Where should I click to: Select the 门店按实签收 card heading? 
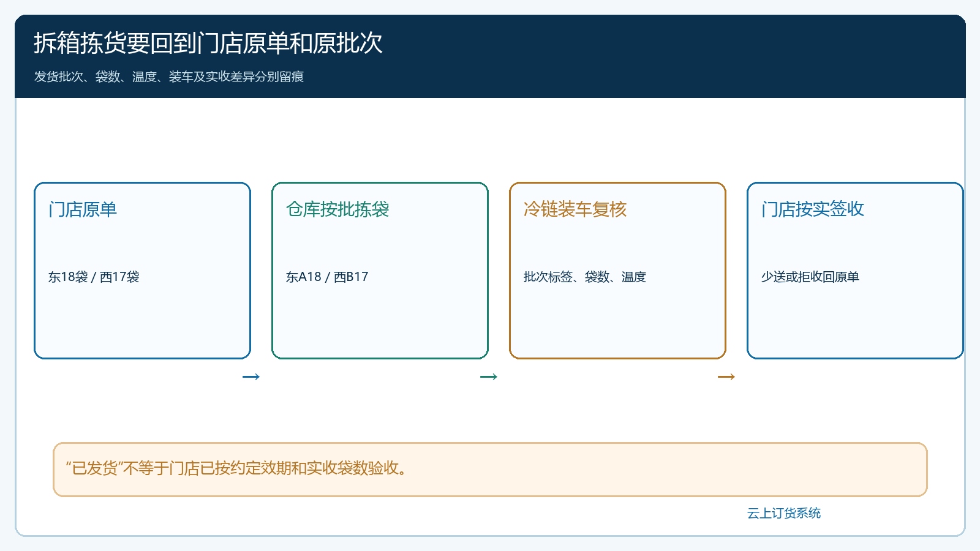[813, 209]
